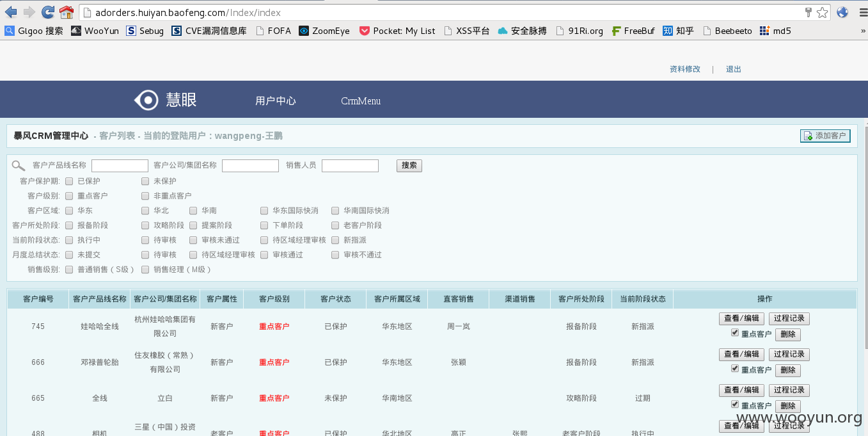Open CVE漏洞信息库 bookmark

tap(209, 30)
